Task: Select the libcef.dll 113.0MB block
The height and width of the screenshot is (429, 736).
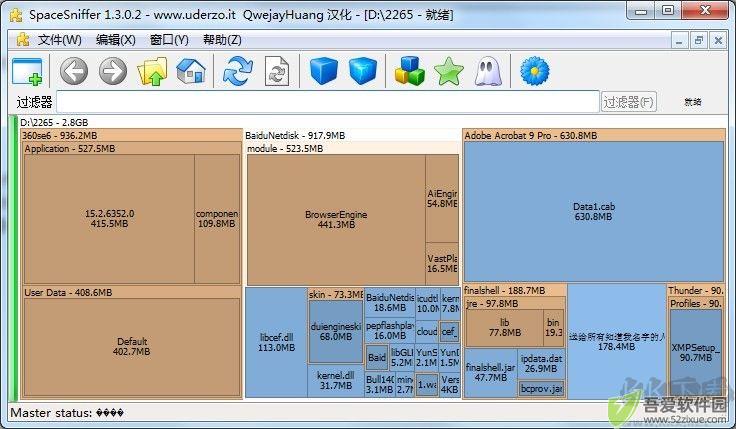Action: point(276,343)
